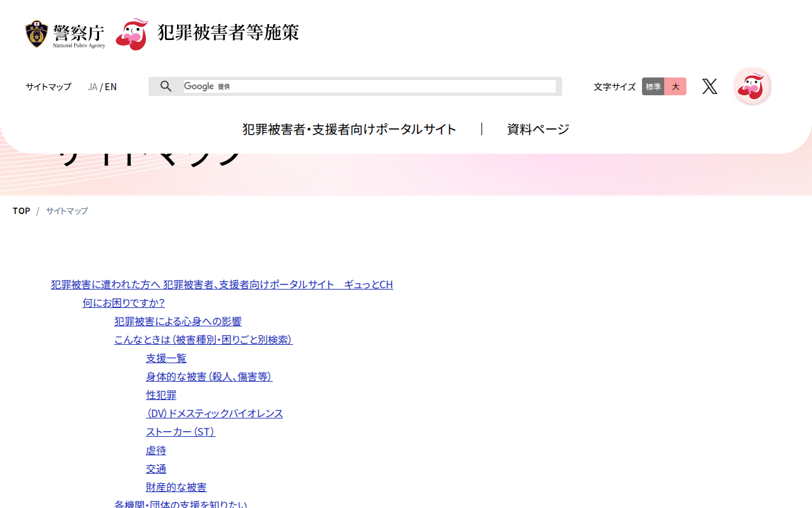This screenshot has width=812, height=508.
Task: Click the 犯罪被害者等施策 site title
Action: pos(228,33)
